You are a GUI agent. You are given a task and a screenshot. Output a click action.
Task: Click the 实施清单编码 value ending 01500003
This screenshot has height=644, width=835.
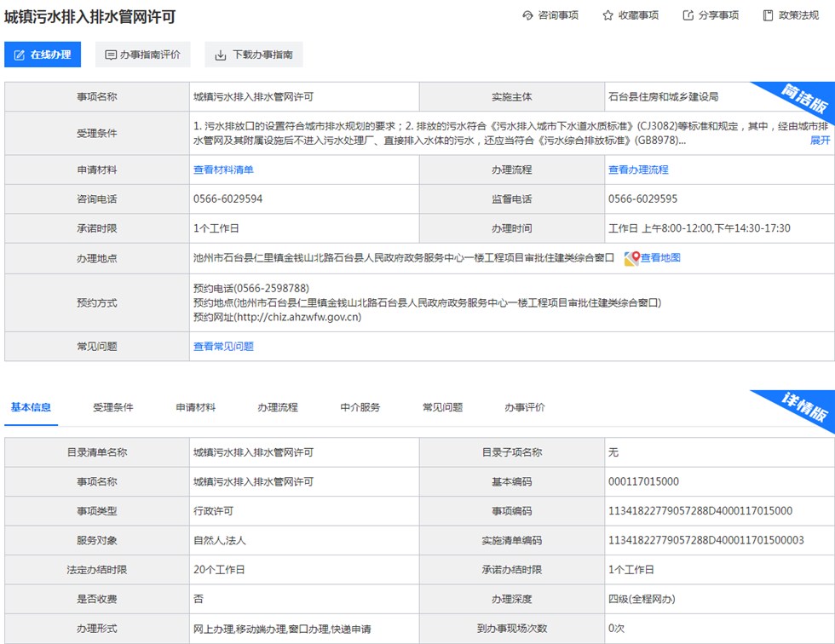pos(706,540)
